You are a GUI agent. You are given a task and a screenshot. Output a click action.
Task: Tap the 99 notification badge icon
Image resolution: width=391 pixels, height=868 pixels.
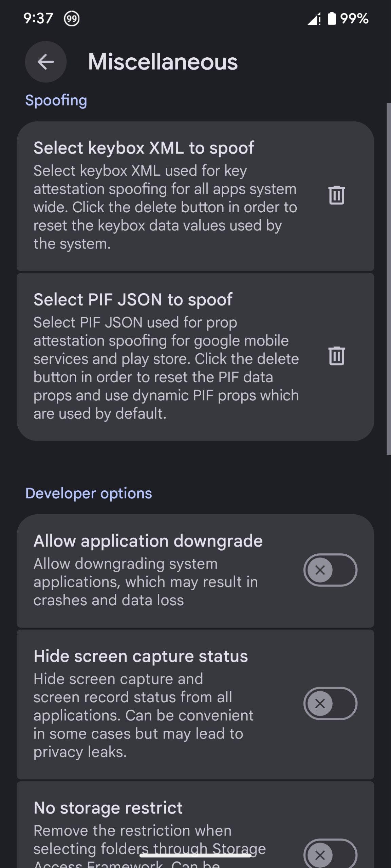72,19
